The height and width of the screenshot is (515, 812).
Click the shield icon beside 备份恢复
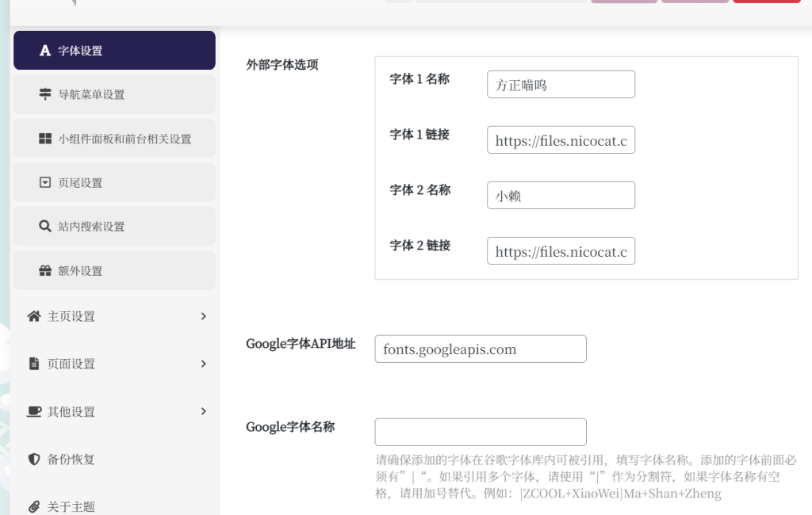[34, 459]
